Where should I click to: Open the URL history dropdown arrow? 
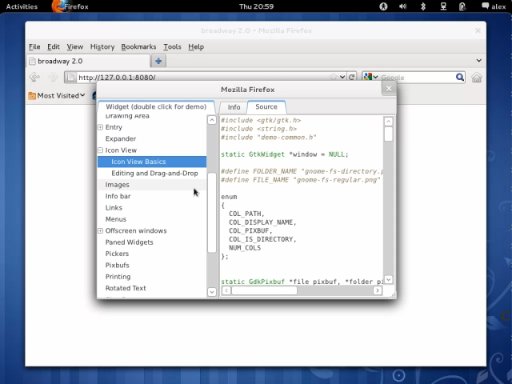pos(342,77)
